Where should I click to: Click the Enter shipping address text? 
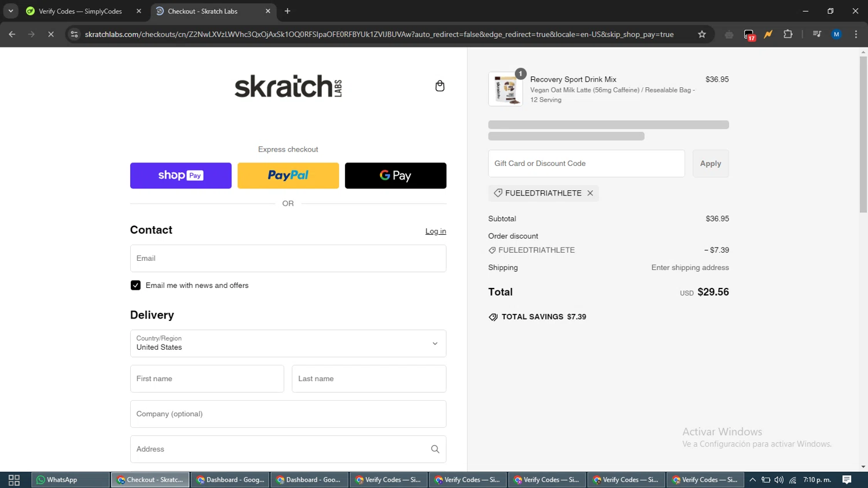(x=690, y=268)
